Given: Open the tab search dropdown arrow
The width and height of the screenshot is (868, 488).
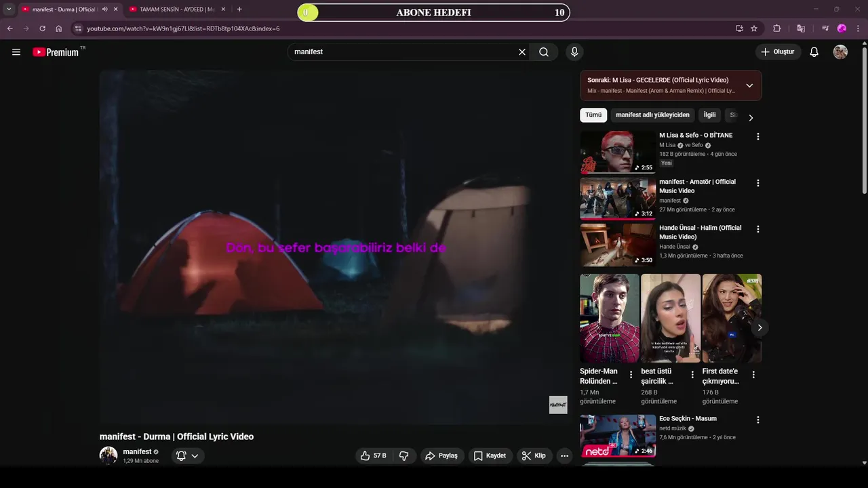Looking at the screenshot, I should [x=9, y=9].
